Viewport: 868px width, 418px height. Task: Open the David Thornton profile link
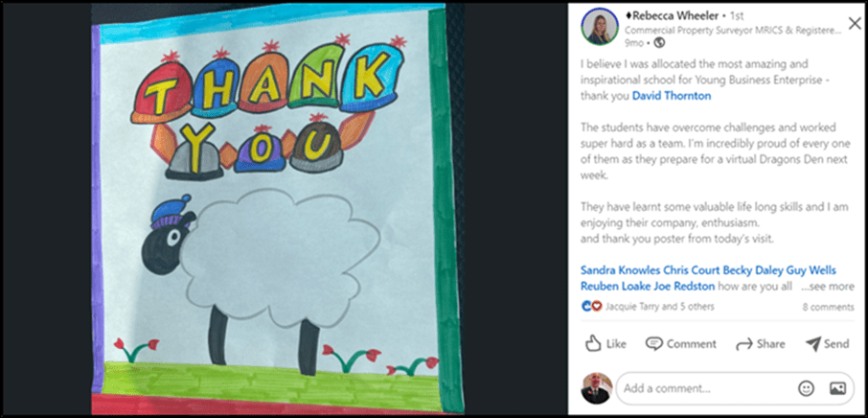(672, 96)
